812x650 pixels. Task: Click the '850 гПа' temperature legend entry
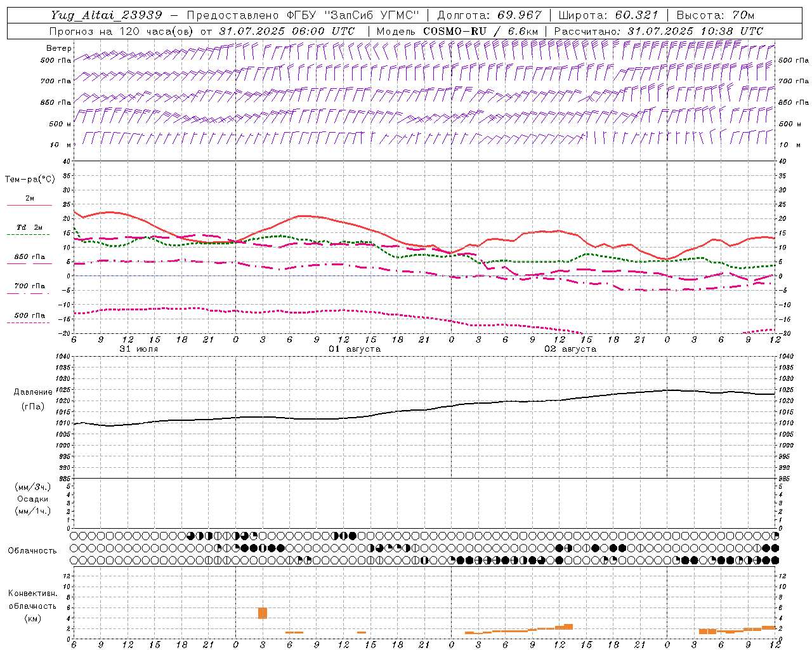pos(29,257)
